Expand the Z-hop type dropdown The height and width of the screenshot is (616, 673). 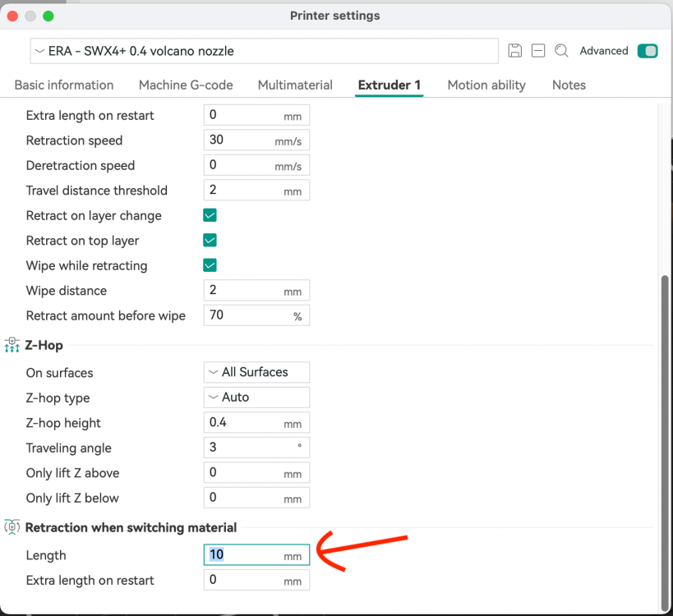coord(256,398)
